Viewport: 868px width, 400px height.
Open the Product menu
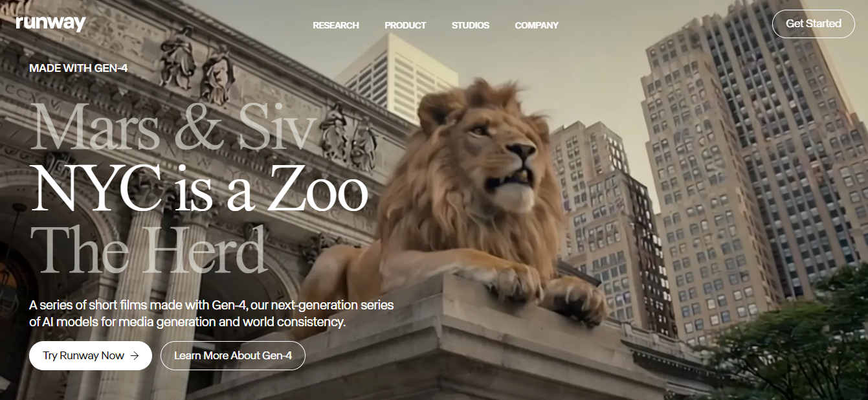pyautogui.click(x=405, y=25)
